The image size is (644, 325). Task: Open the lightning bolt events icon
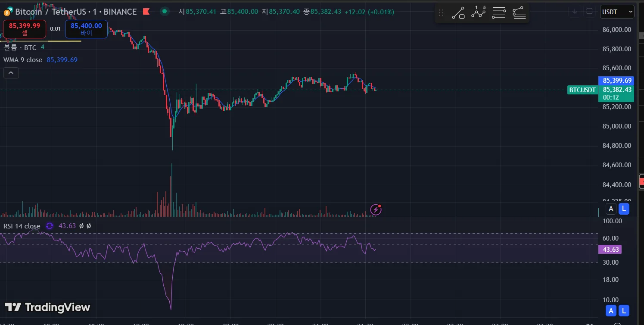tap(376, 210)
